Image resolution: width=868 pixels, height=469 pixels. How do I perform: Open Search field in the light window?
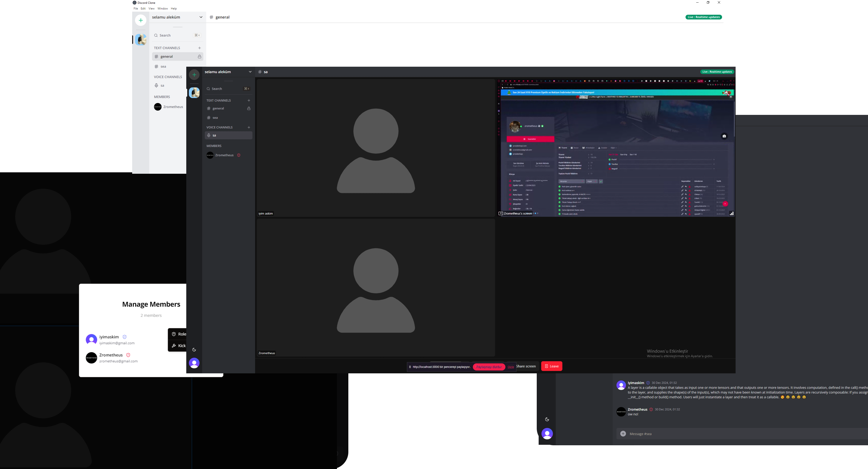click(x=177, y=35)
